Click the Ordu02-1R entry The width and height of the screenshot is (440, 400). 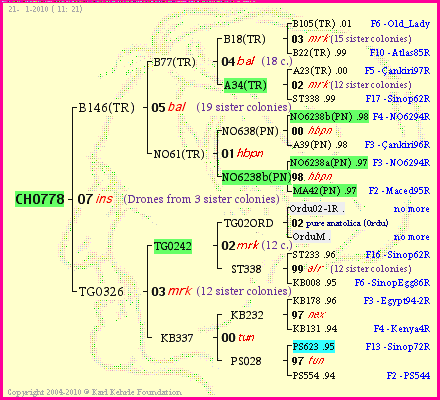[317, 209]
